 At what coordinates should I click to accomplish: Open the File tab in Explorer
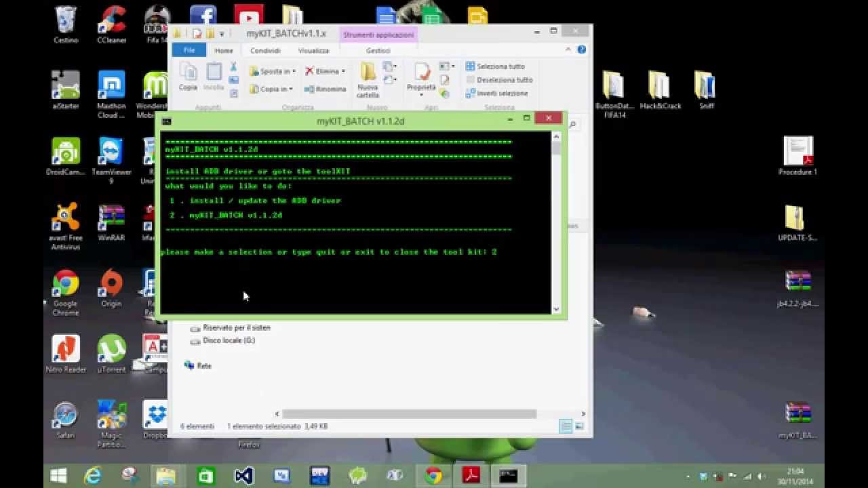[x=189, y=50]
